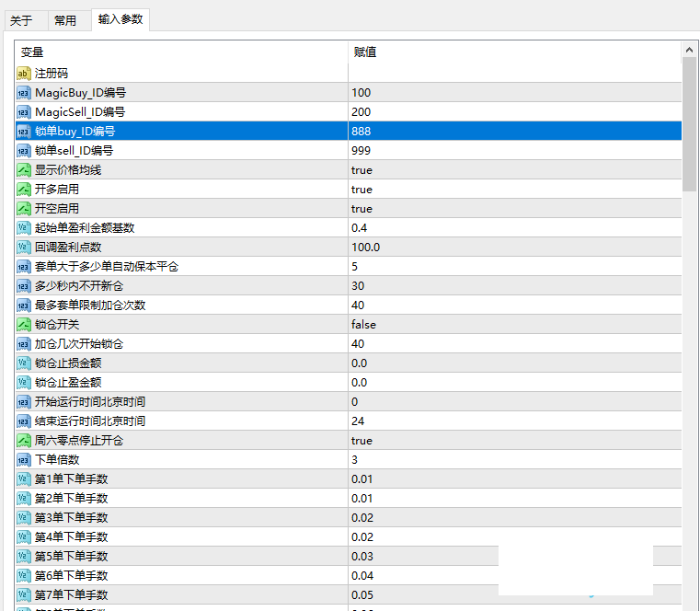Click the 赋值 column header

point(365,52)
